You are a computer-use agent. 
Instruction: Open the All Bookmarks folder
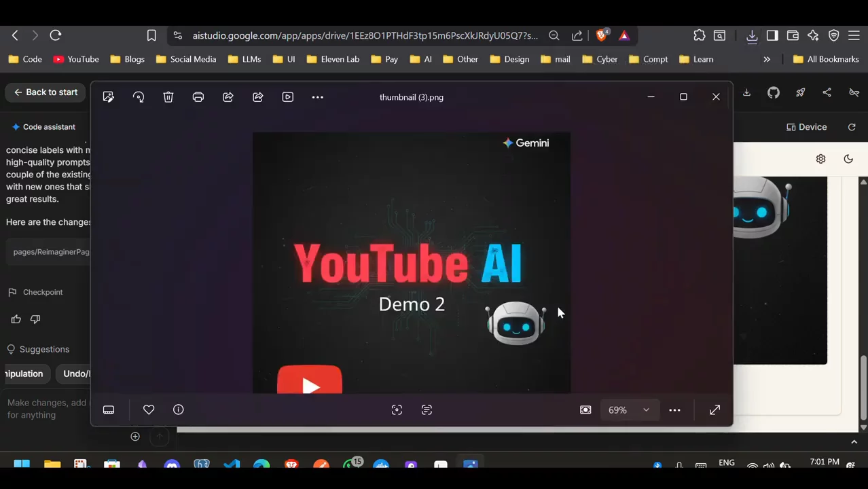[x=826, y=59]
